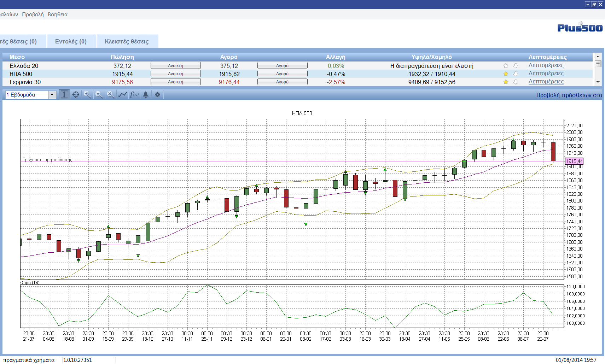This screenshot has height=364, width=605.
Task: Click the Plus500 logo
Action: coord(580,28)
